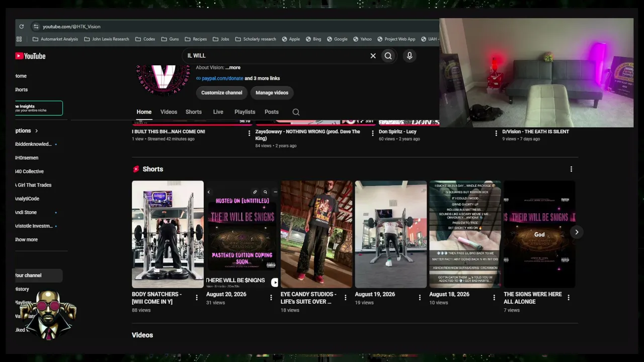
Task: Open the August 19, 2026 short thumbnail
Action: 391,234
